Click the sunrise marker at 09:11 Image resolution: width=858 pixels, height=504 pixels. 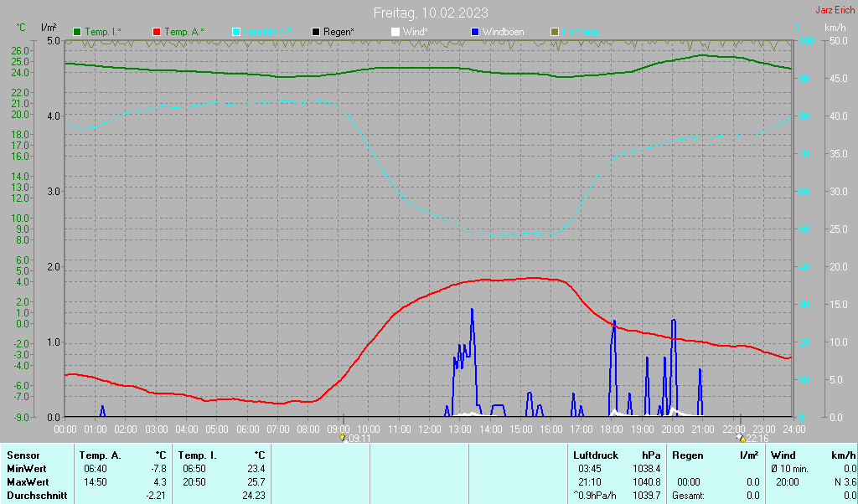(343, 438)
